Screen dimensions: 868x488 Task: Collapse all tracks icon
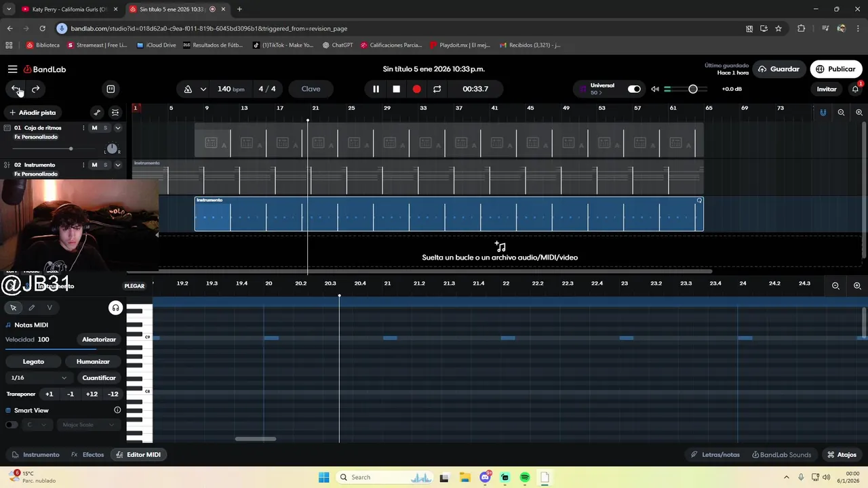click(115, 113)
